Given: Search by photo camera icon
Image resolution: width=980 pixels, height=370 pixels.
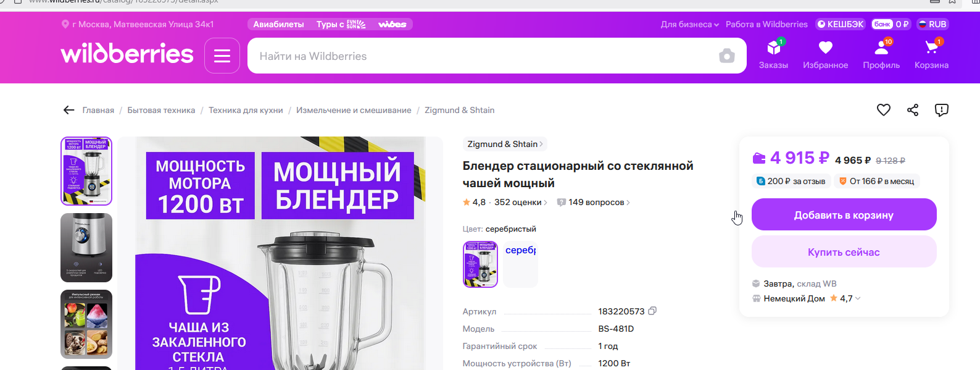Looking at the screenshot, I should pos(727,56).
